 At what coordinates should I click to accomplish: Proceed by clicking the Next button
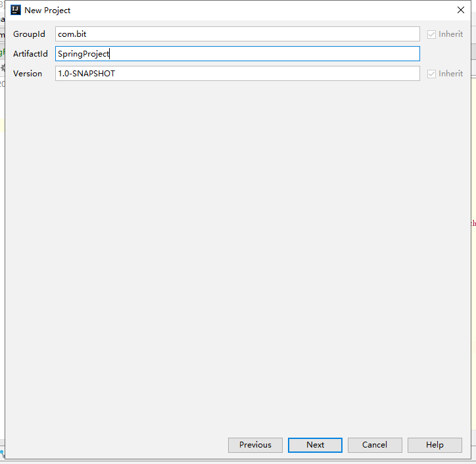pyautogui.click(x=315, y=445)
